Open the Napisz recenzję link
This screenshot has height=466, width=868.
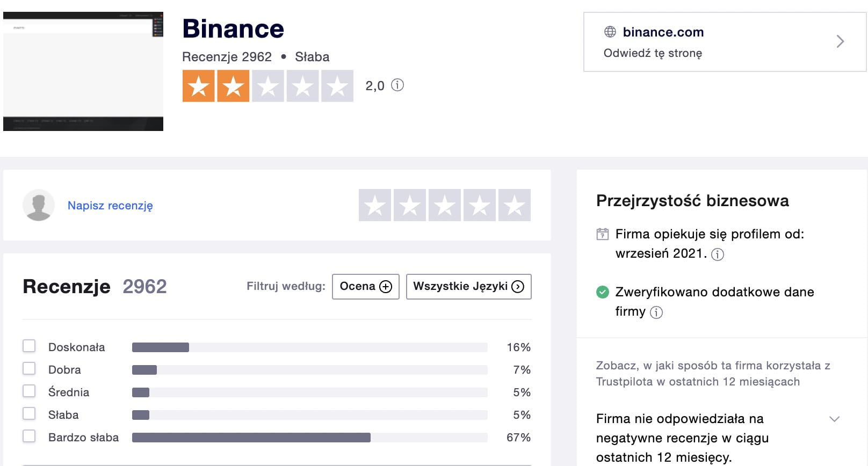coord(110,206)
